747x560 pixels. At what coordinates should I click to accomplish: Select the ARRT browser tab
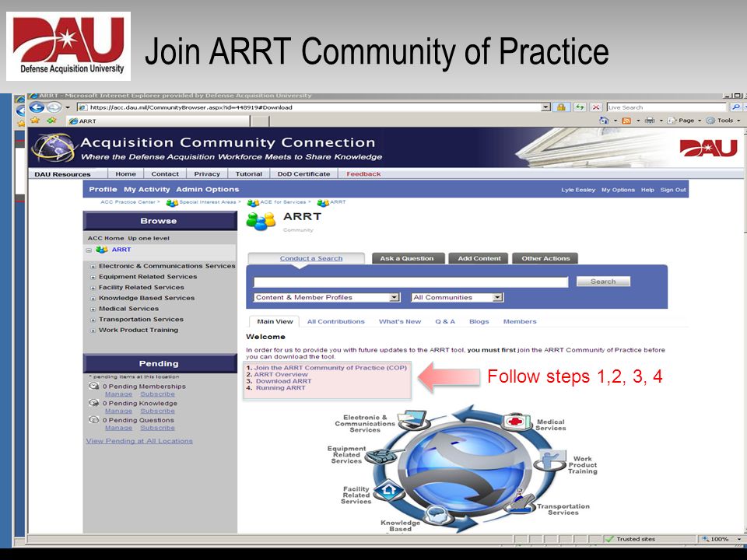[158, 121]
